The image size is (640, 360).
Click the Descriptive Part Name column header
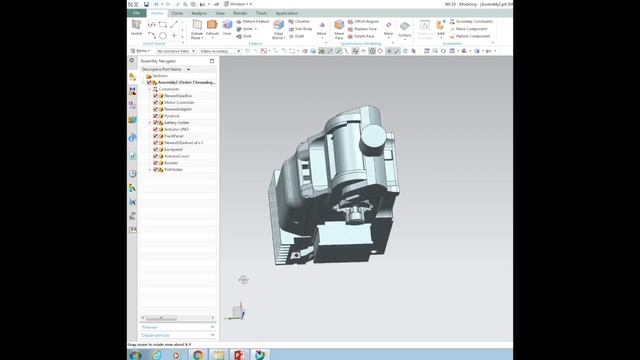162,69
